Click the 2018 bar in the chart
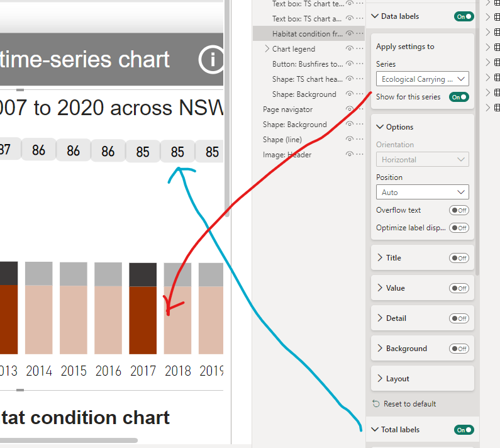 (177, 308)
